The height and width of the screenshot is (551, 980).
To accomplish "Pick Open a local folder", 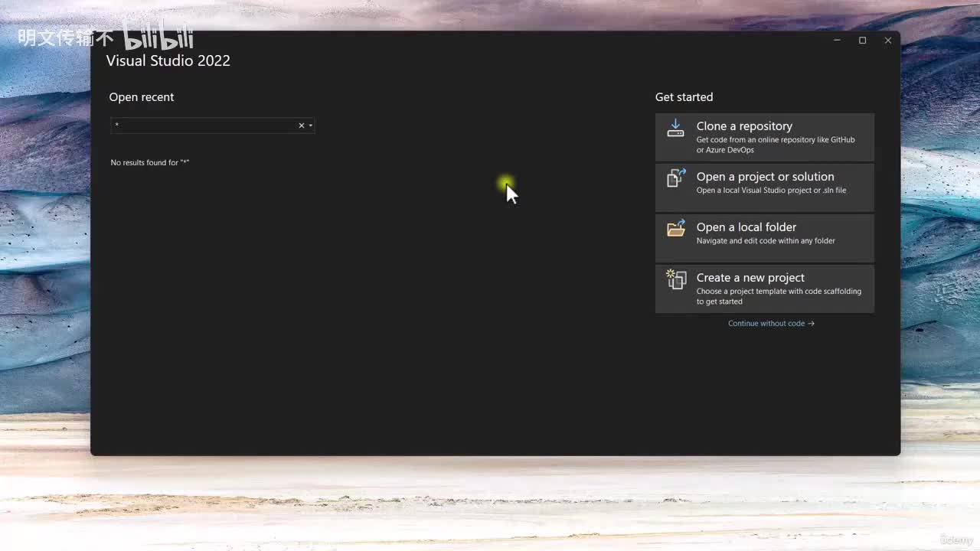I will click(765, 238).
